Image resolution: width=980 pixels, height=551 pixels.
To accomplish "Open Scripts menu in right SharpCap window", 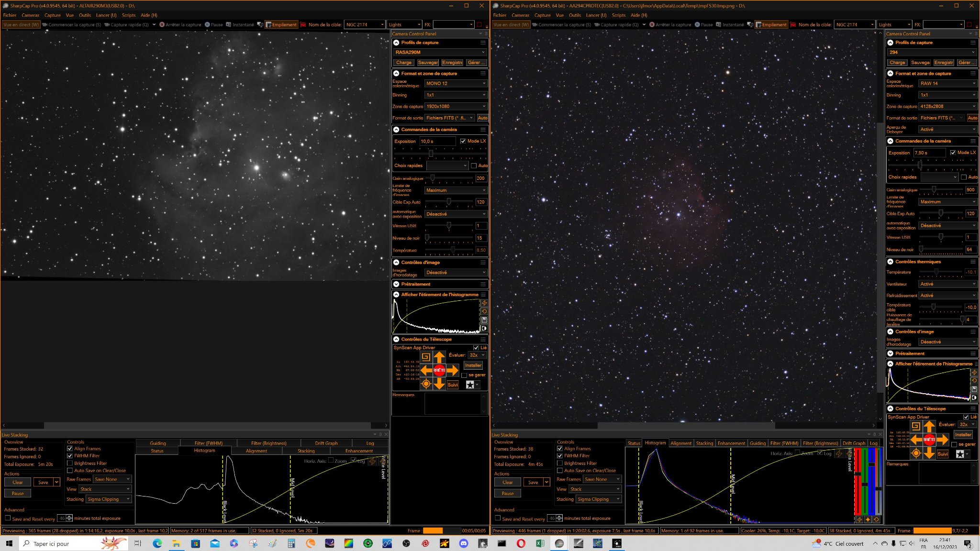I will 619,15.
